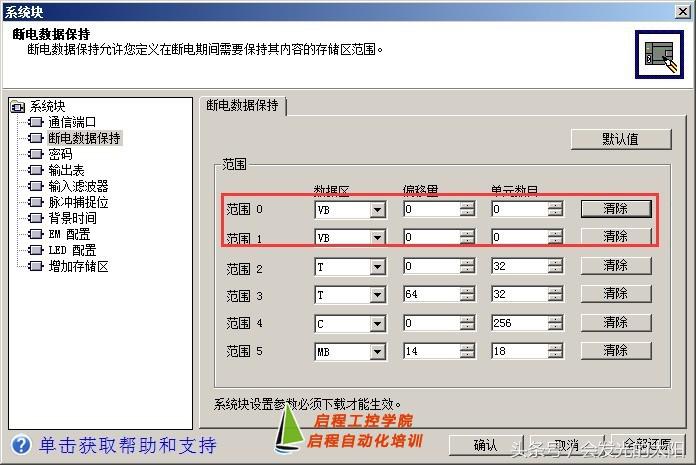The width and height of the screenshot is (696, 465).
Task: Click the icon beside 背景时间
Action: [x=36, y=218]
